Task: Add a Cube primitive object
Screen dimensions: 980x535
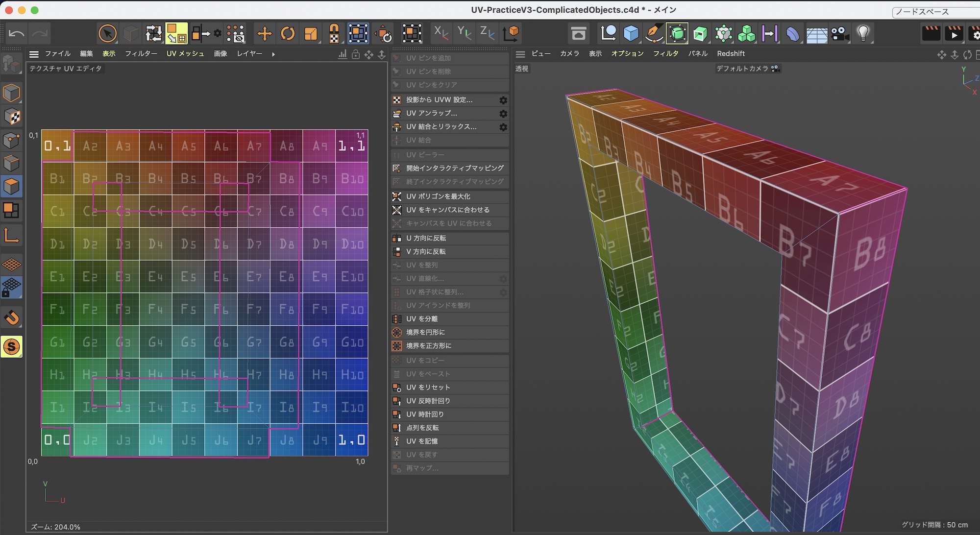Action: (631, 34)
